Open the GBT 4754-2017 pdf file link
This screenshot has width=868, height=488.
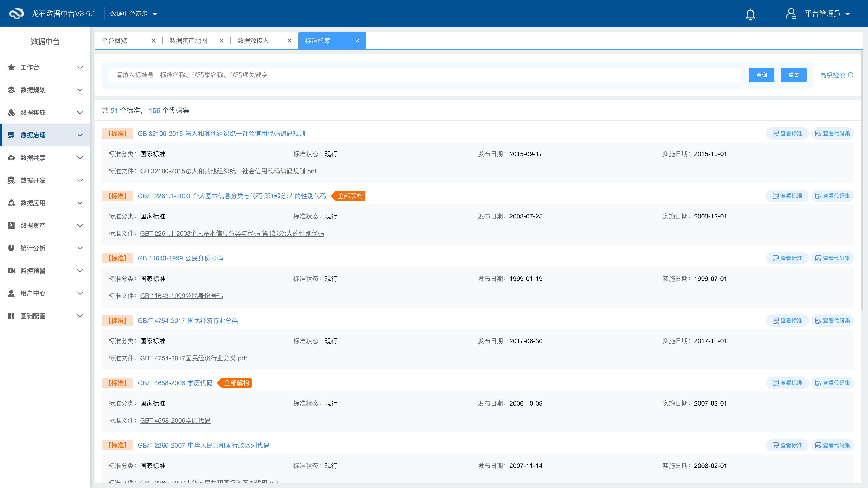pos(193,358)
